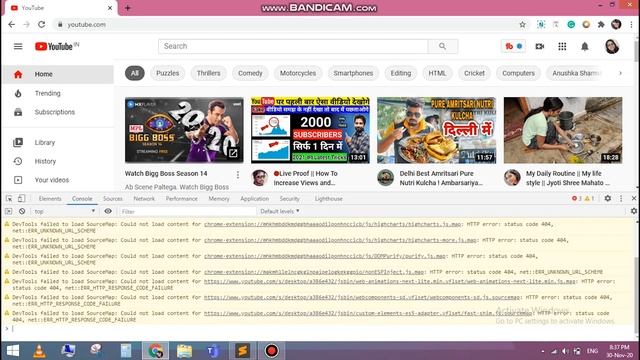Viewport: 640px width, 360px height.
Task: Open the YouTube account avatar menu
Action: point(611,47)
